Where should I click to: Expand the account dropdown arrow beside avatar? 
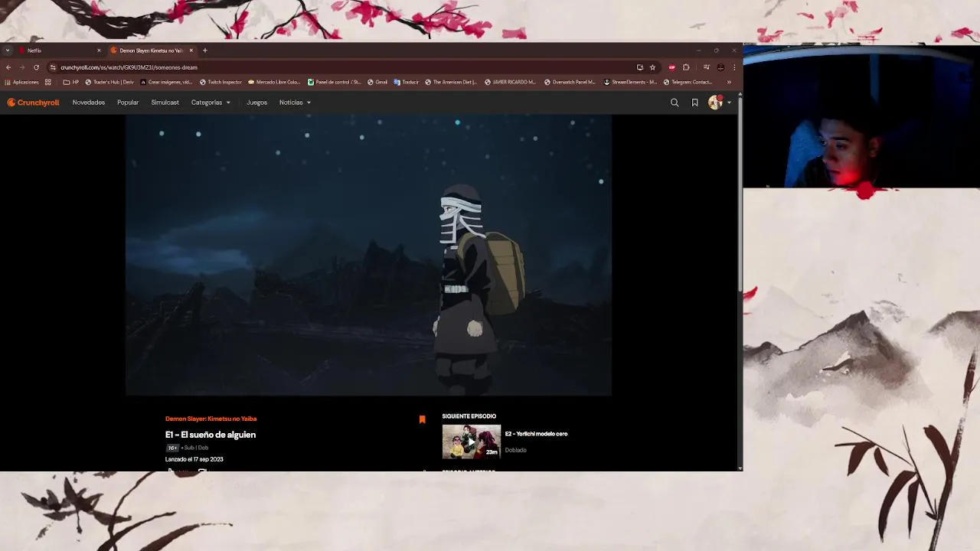tap(729, 103)
